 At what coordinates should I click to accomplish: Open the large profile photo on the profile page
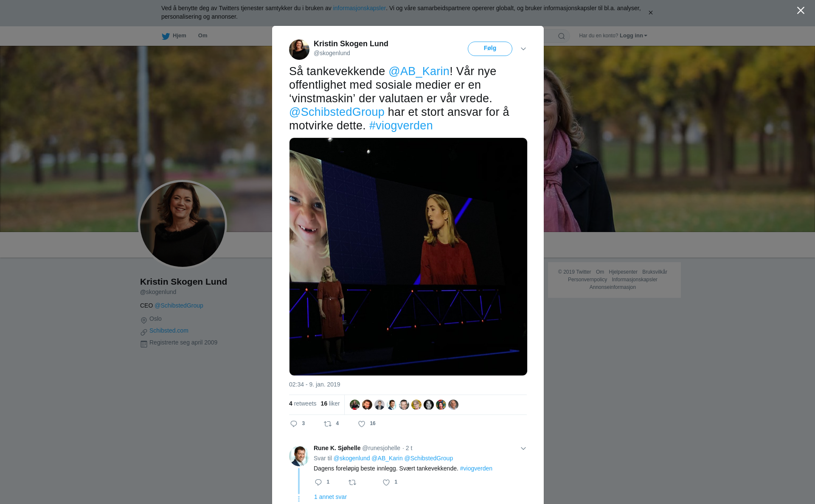(183, 224)
